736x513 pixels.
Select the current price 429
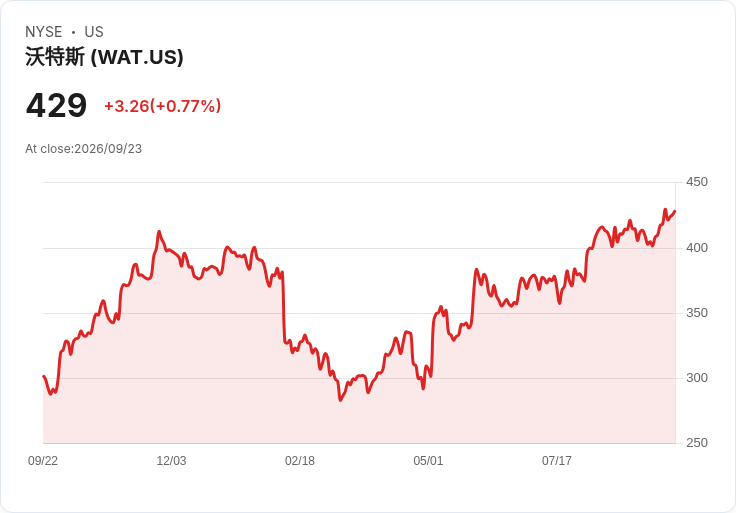(x=56, y=105)
